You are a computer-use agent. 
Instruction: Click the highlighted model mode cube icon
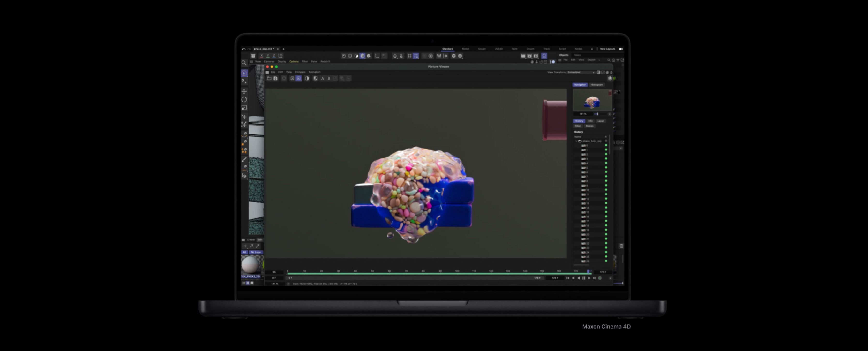[x=362, y=56]
